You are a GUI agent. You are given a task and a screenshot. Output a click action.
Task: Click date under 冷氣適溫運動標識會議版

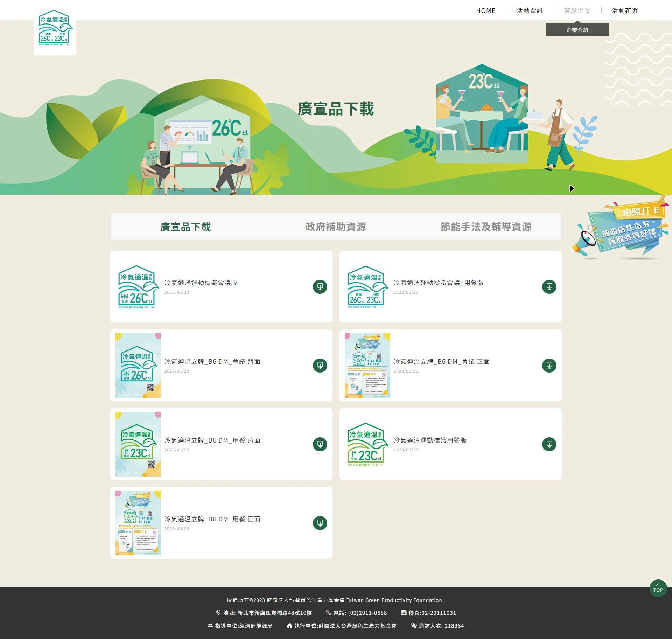click(177, 292)
